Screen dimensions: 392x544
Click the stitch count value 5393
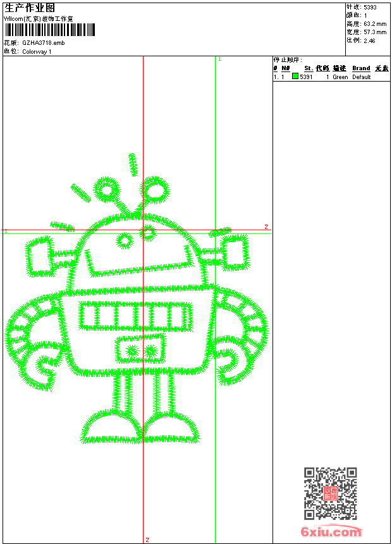pos(371,7)
